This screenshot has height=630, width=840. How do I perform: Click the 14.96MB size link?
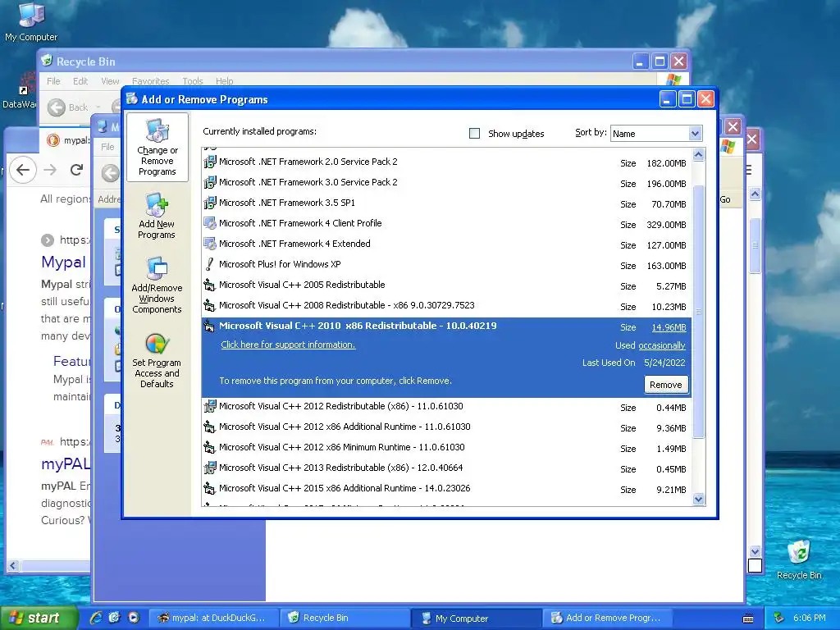(669, 327)
